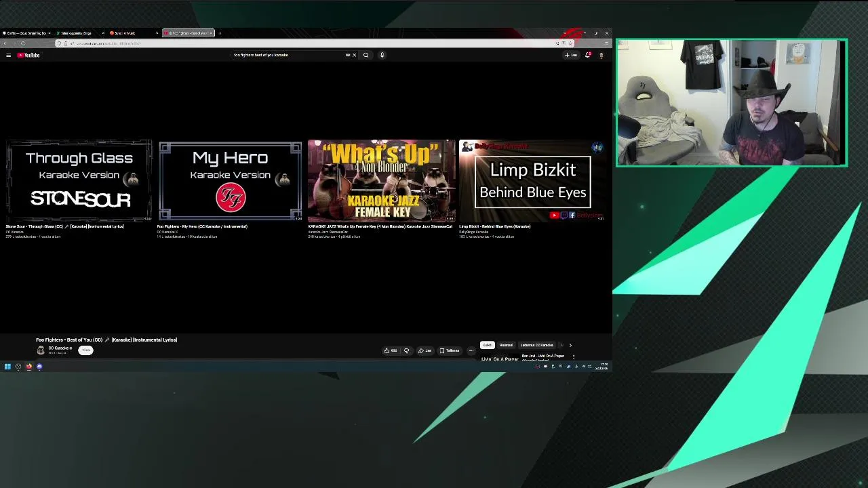Open the YouTube account avatar menu
This screenshot has height=488, width=868.
coord(601,56)
